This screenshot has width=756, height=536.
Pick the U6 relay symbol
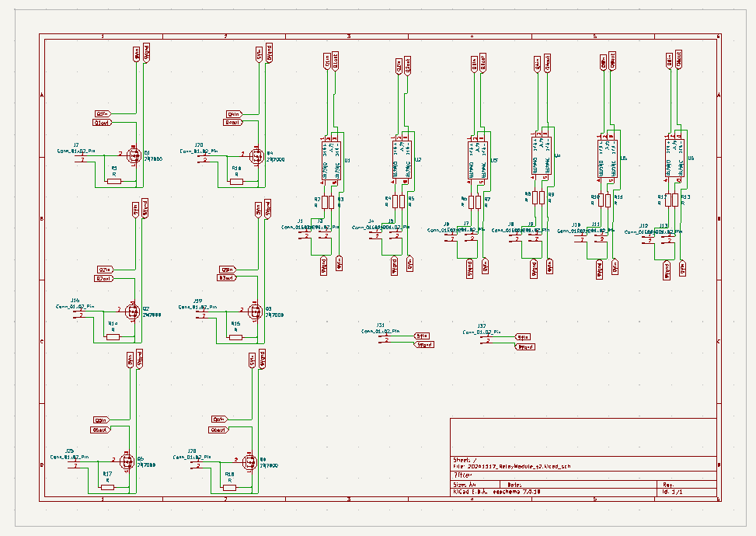pyautogui.click(x=674, y=161)
